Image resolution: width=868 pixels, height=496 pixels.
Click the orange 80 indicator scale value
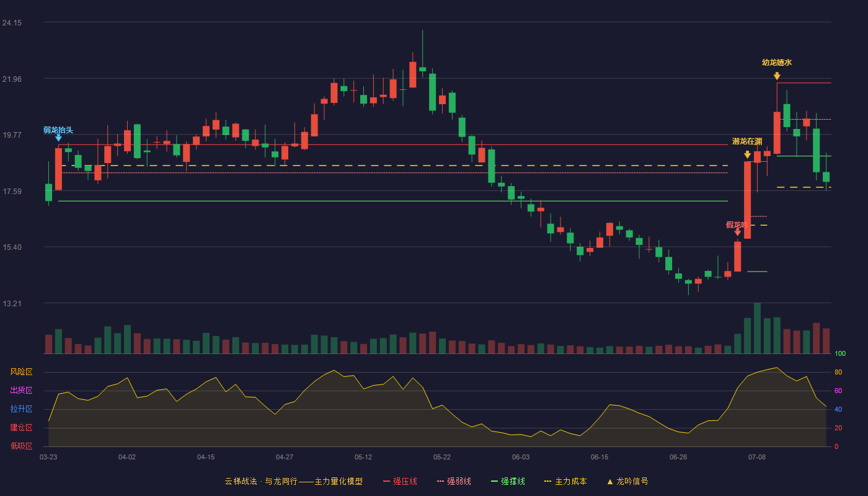(x=838, y=372)
